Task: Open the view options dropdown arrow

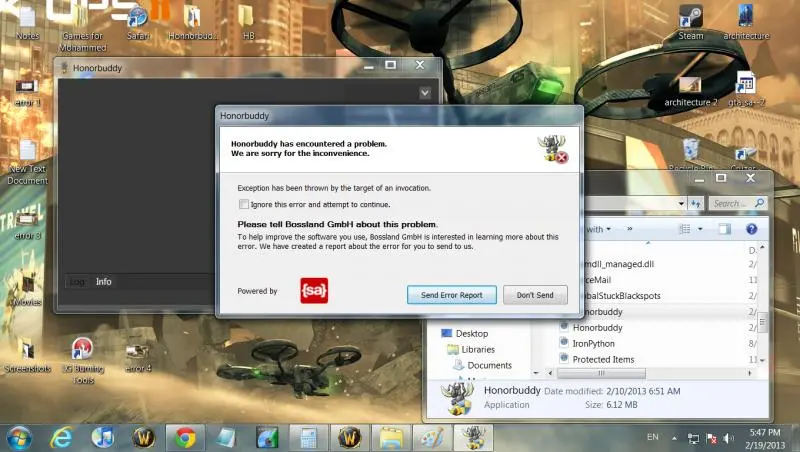Action: coord(700,229)
